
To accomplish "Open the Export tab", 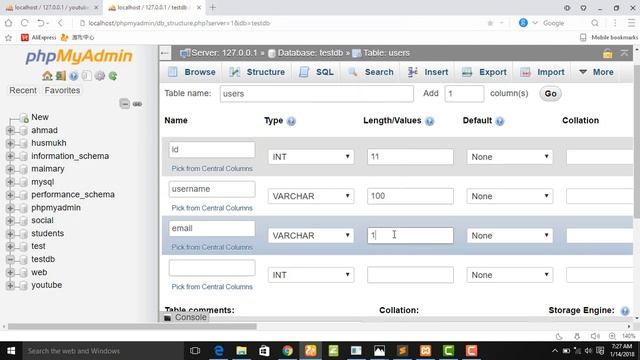I will coord(484,72).
